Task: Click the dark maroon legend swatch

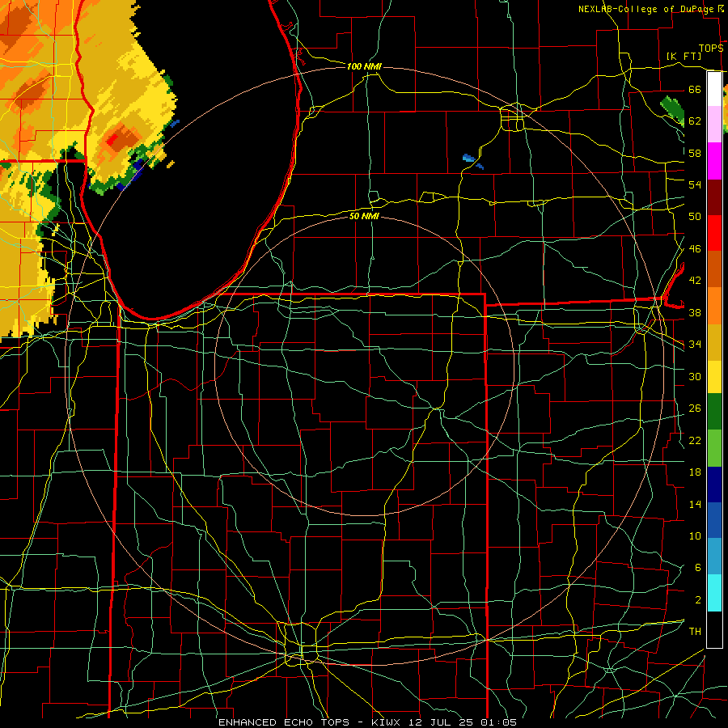Action: [714, 197]
